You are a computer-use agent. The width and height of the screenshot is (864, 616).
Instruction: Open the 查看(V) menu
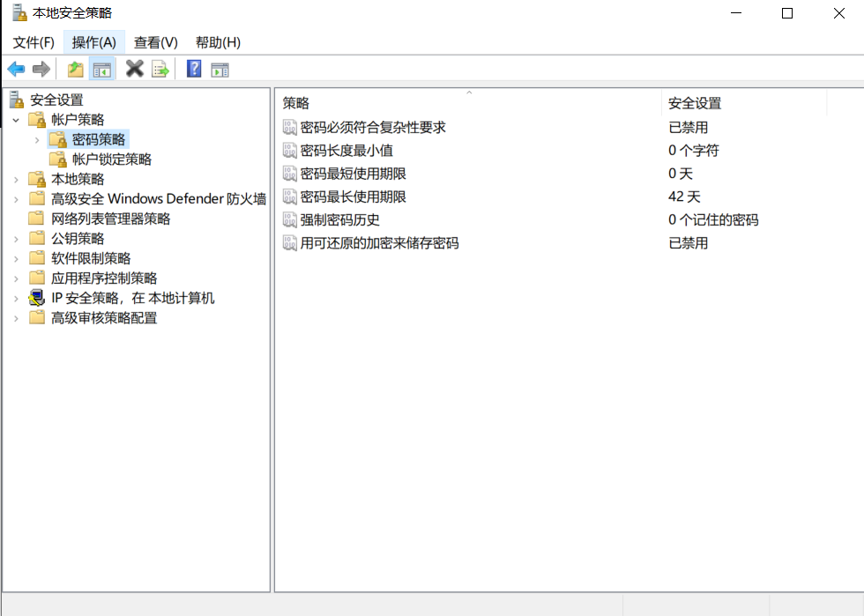(156, 42)
